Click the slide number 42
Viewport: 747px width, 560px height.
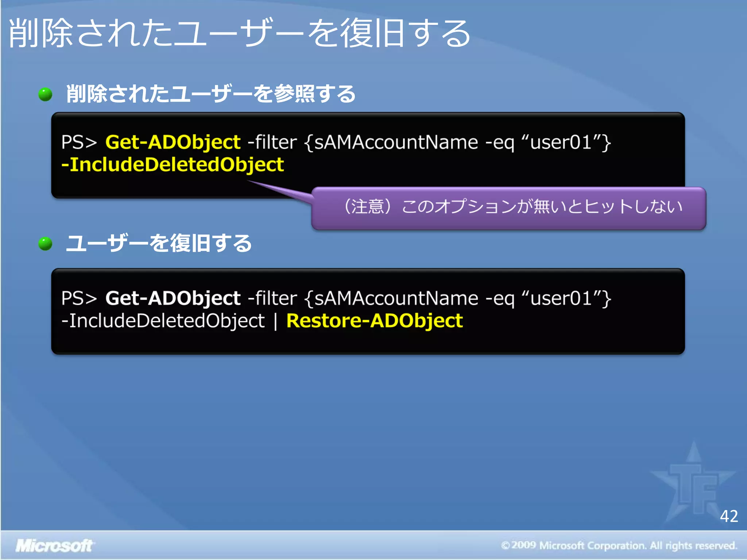click(729, 516)
